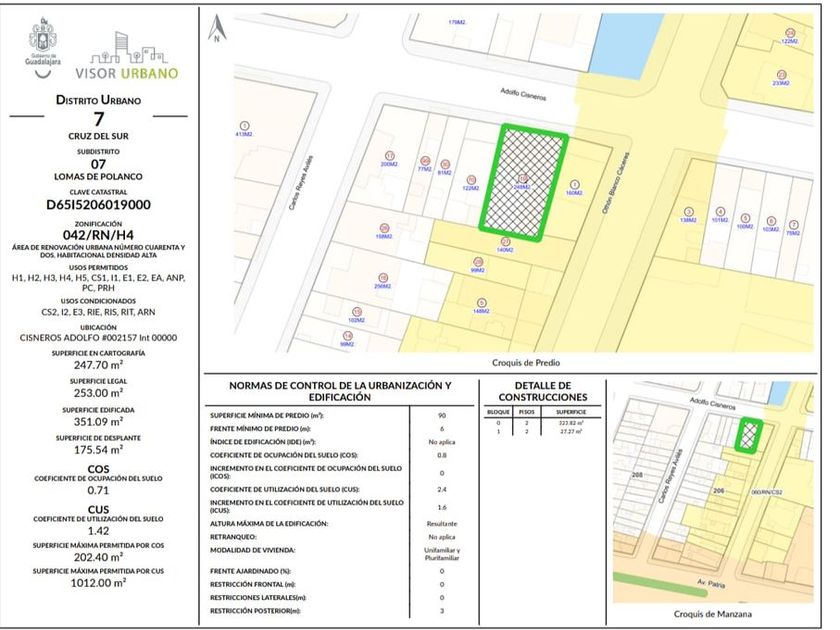Click the max COS surface 202.40 m²
840x630 pixels.
98,557
